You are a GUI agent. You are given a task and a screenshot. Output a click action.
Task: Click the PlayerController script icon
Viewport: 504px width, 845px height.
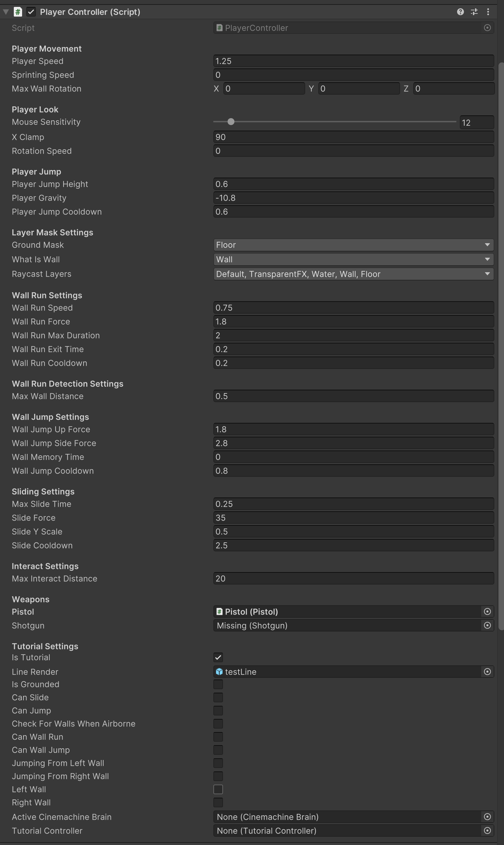click(219, 28)
